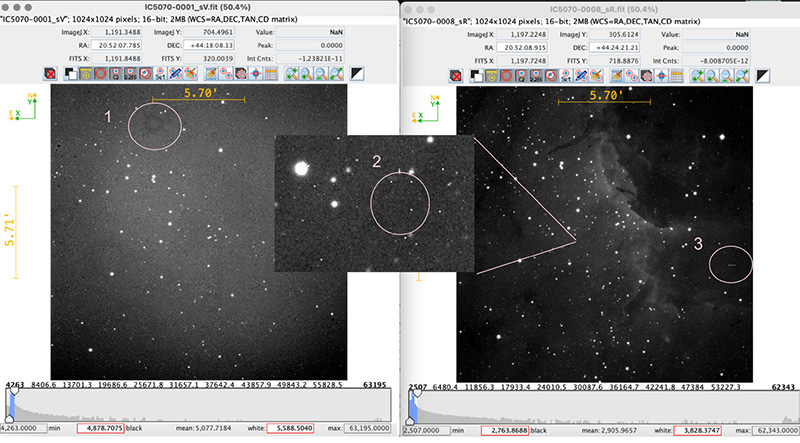
Task: Click red X delete-slice icon in IC5070-0008_sR window
Action: (x=458, y=74)
